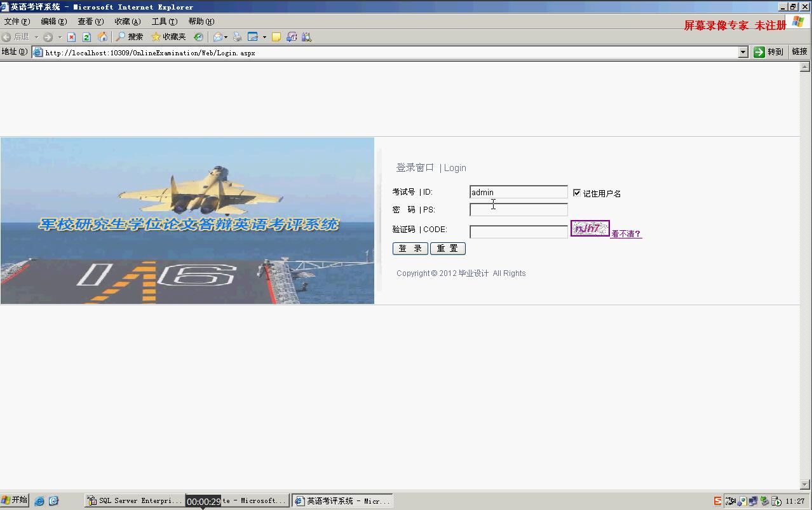Click the captcha verification image
Viewport: 812px width, 510px height.
[590, 228]
